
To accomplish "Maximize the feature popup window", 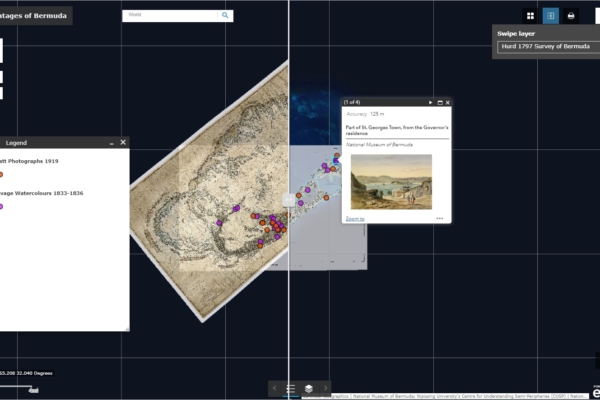I will [439, 103].
